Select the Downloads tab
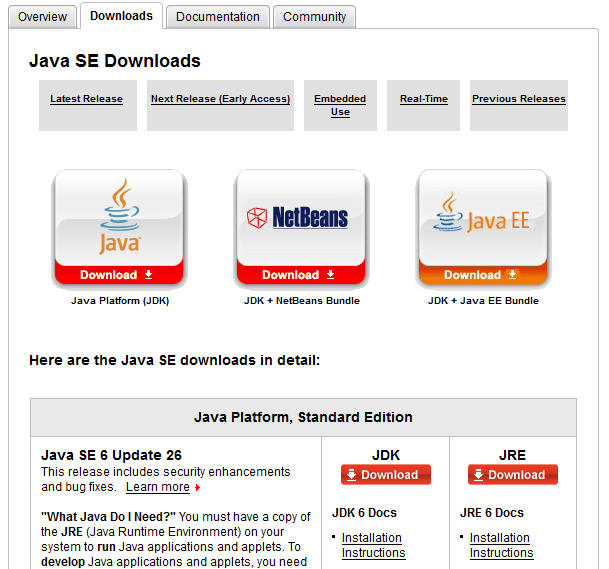Image resolution: width=609 pixels, height=569 pixels. (121, 16)
